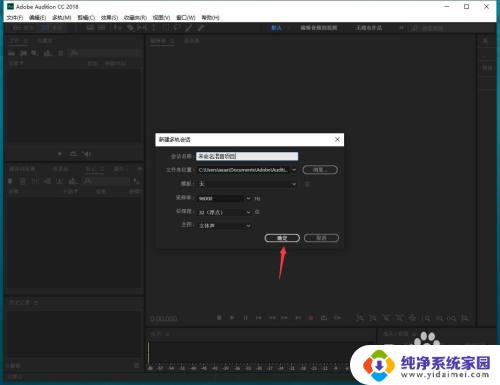Image resolution: width=500 pixels, height=385 pixels.
Task: Expand the template dropdown showing 无
Action: point(294,184)
